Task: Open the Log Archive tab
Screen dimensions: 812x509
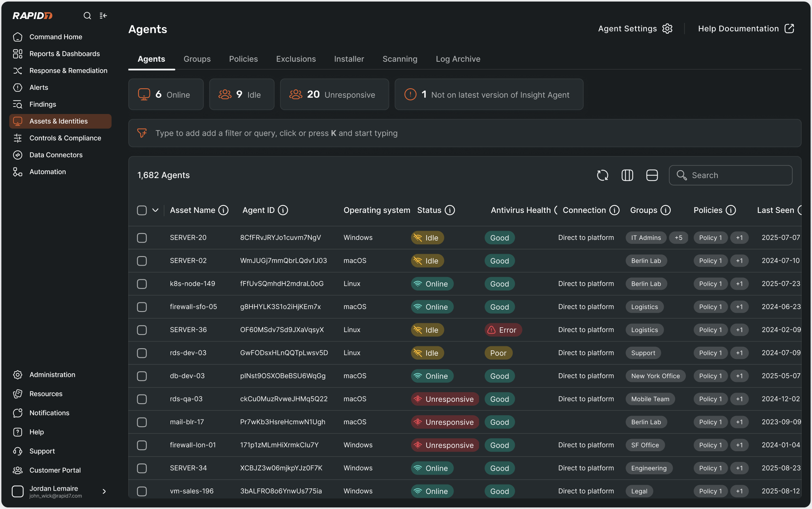Action: [458, 59]
